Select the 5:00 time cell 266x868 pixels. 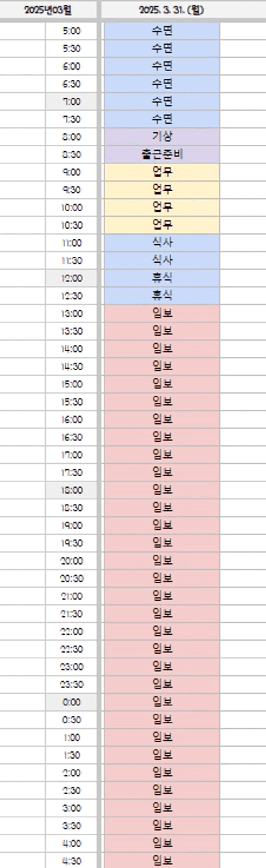point(71,31)
